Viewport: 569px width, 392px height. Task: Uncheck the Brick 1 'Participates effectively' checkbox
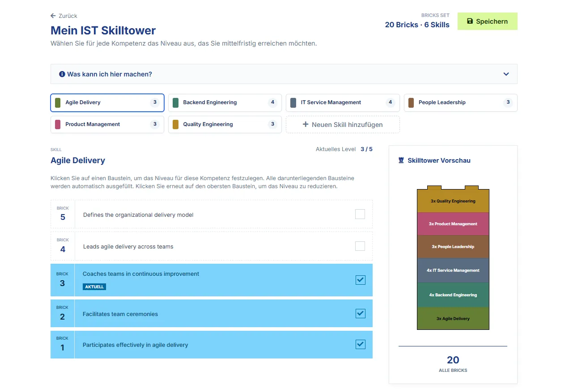pos(361,344)
